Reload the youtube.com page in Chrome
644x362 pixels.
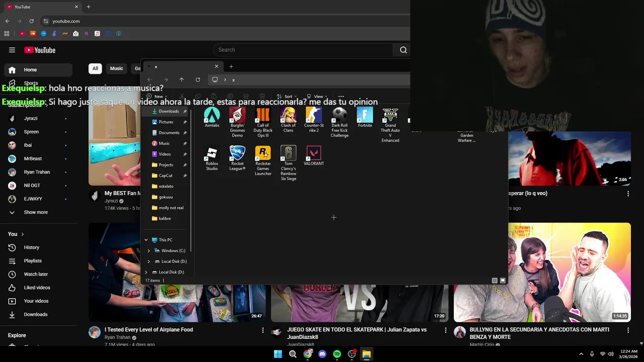coord(31,21)
